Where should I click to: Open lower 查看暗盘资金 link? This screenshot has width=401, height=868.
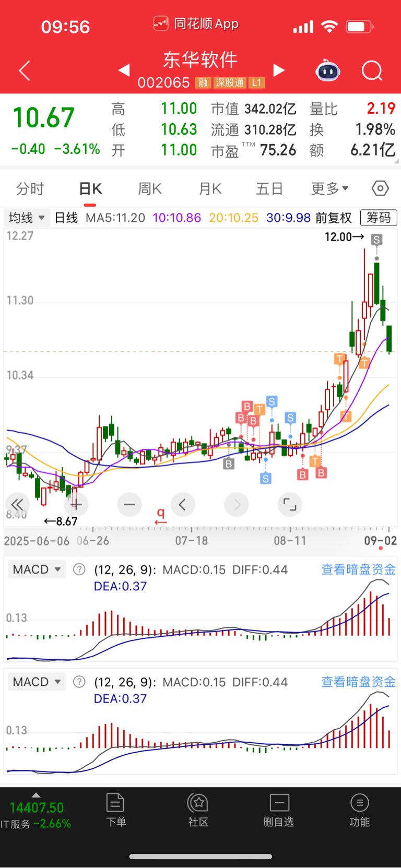coord(358,682)
